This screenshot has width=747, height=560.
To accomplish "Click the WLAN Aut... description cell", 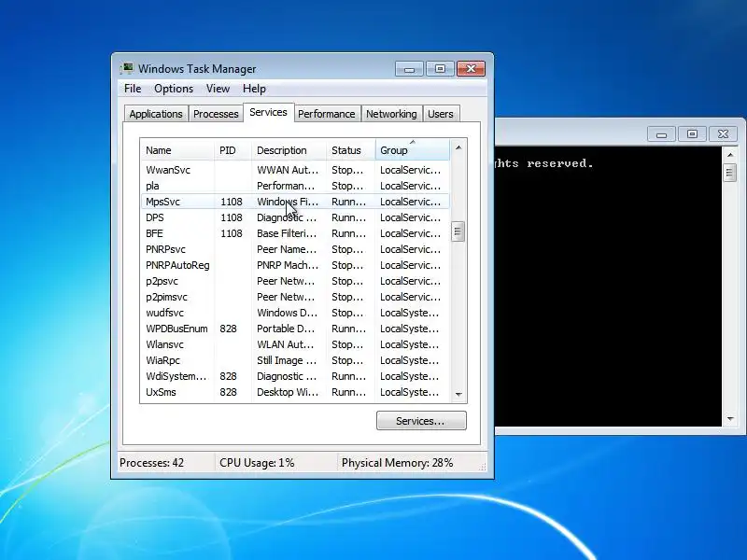I will [286, 344].
